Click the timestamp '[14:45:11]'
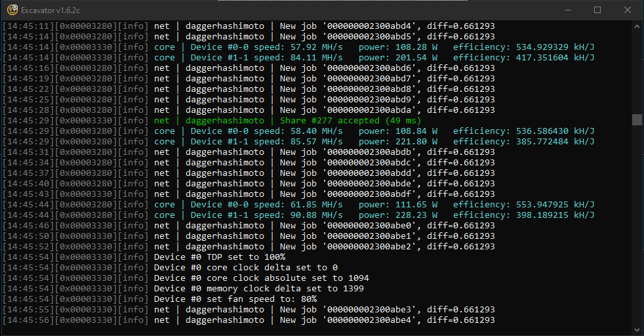644x336 pixels. pos(29,26)
